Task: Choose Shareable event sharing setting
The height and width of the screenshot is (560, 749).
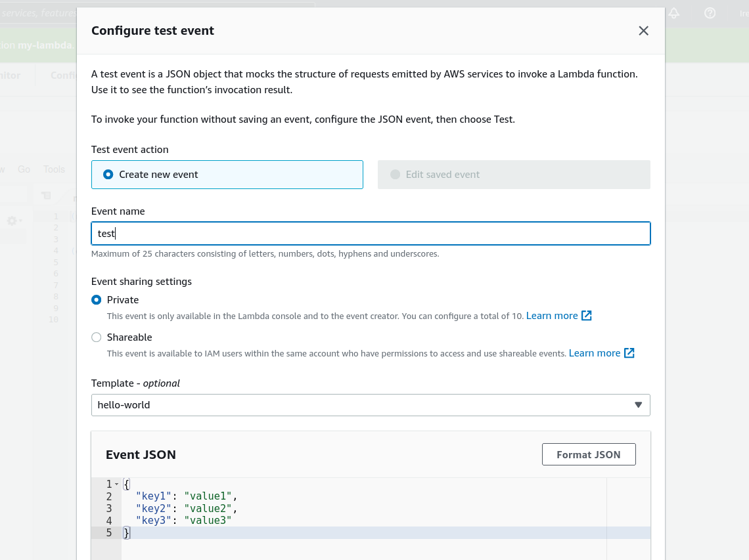Action: tap(97, 337)
